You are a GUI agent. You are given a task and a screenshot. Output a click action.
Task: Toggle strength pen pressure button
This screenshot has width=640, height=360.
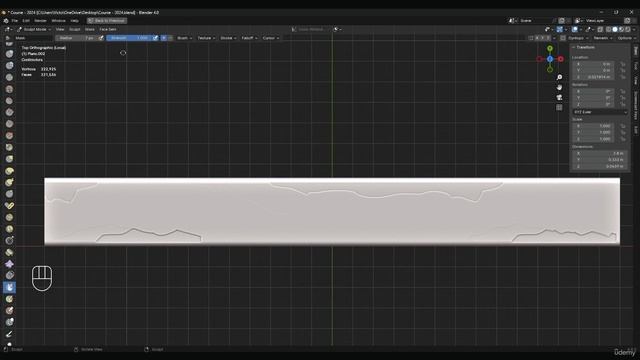155,38
